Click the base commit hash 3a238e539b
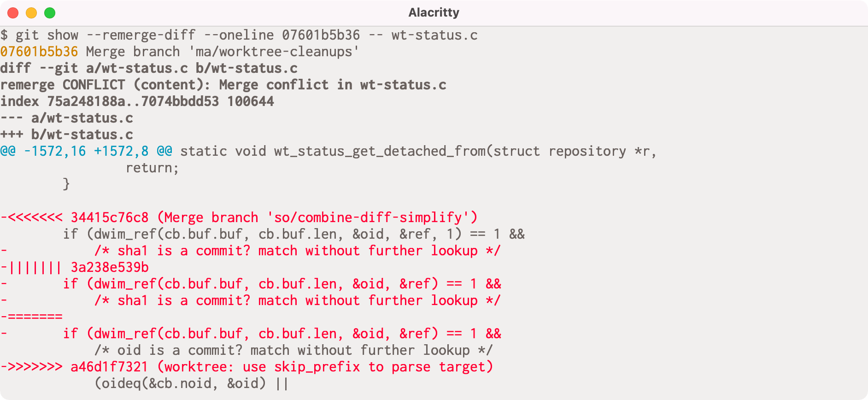Screen dimensions: 868x400 110,267
